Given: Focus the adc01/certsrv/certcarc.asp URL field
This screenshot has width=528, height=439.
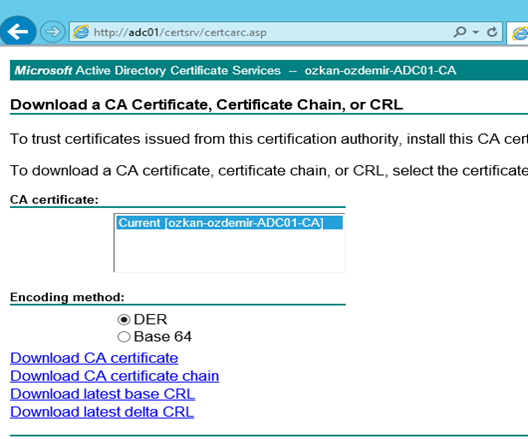Looking at the screenshot, I should coord(263,32).
